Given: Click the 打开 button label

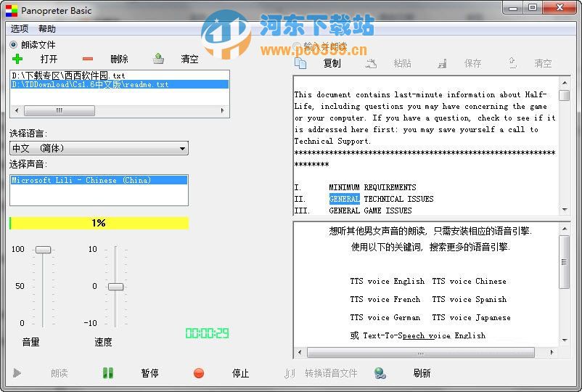Looking at the screenshot, I should click(x=49, y=59).
